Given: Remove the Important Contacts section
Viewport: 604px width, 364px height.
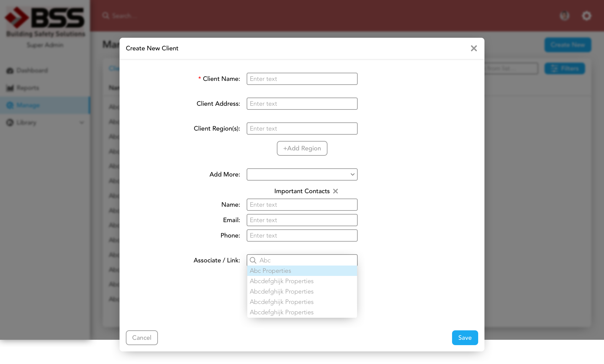Looking at the screenshot, I should click(335, 191).
